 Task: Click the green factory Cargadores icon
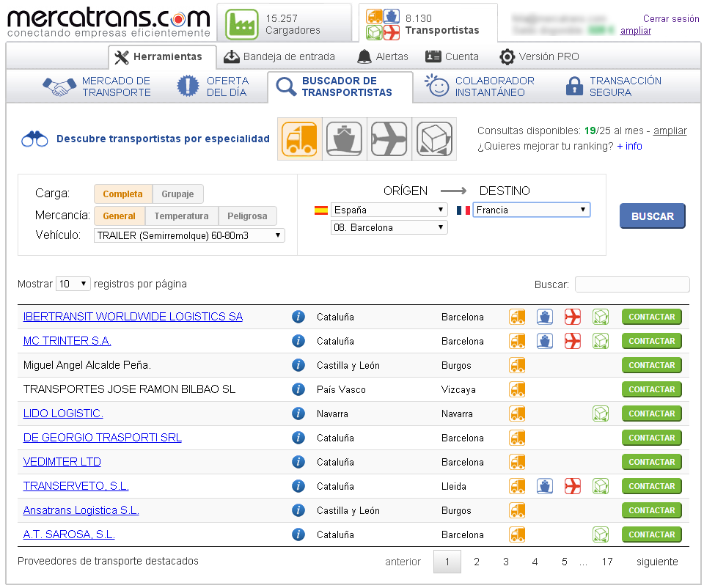coord(242,25)
